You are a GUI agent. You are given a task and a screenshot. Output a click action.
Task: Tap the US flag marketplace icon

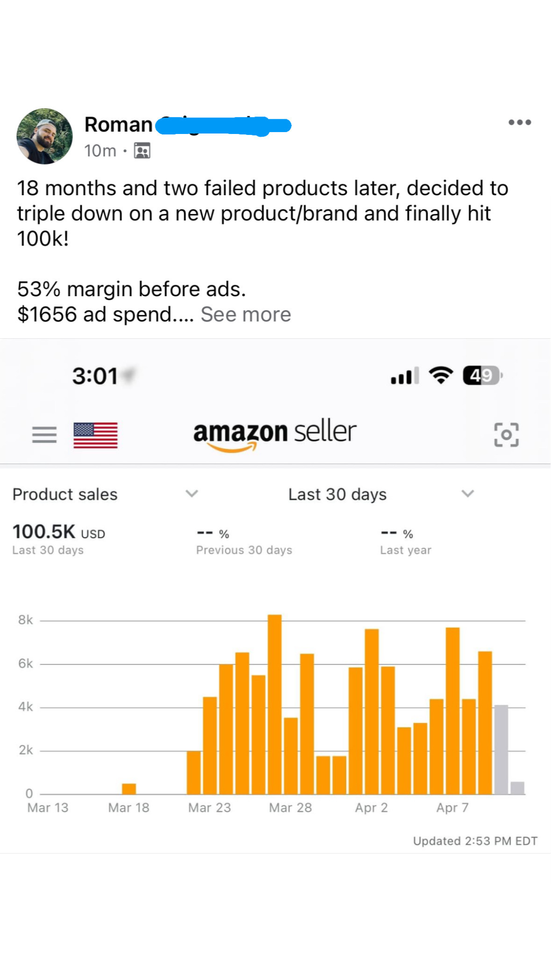point(96,435)
